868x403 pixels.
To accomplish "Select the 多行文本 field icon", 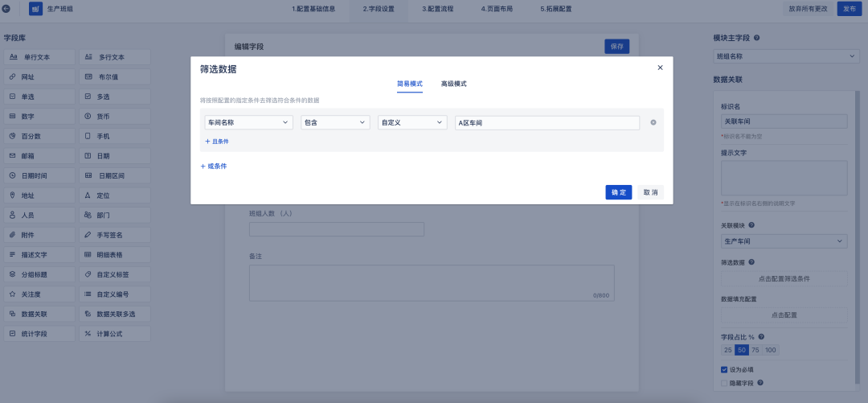I will pyautogui.click(x=88, y=57).
